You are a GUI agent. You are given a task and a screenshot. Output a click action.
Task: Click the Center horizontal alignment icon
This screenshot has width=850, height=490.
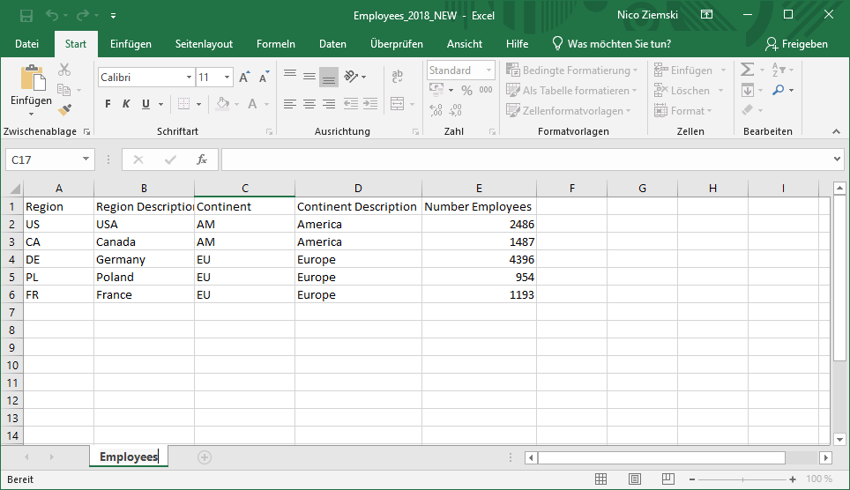(309, 104)
